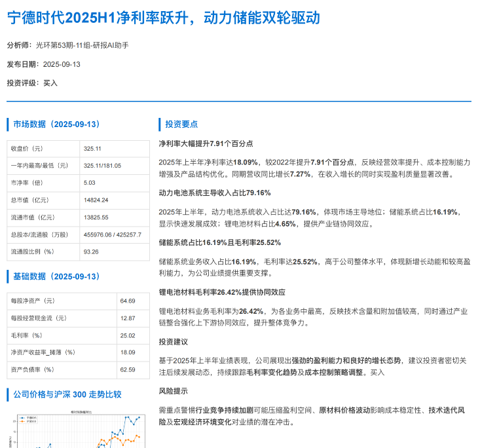The image size is (478, 448).
Task: Click the 资产负债率（%）label cell
Action: [62, 370]
